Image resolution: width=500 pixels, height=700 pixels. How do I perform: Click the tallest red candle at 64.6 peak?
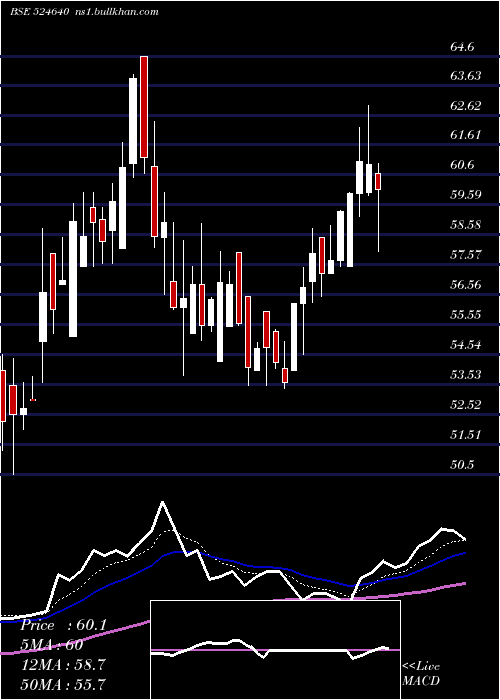144,107
